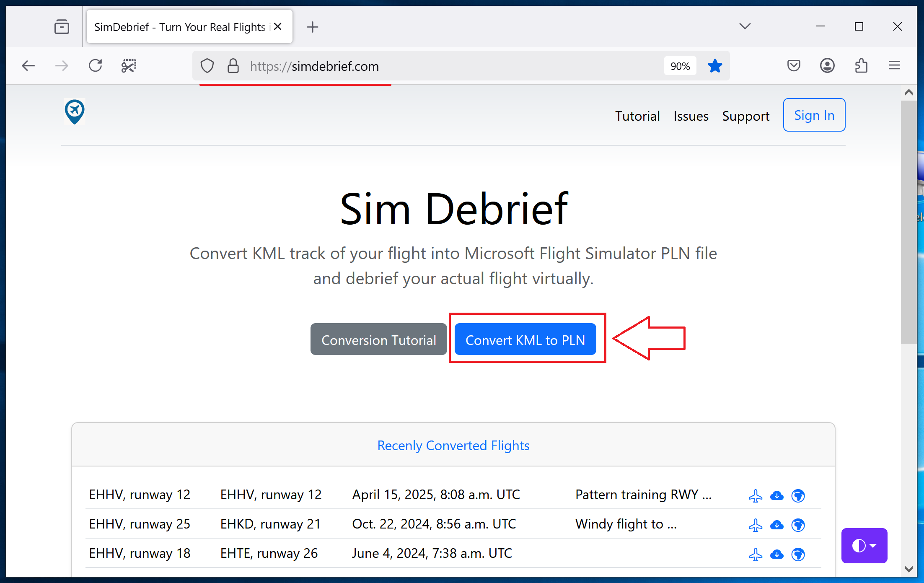Open the Conversion Tutorial button
Image resolution: width=924 pixels, height=583 pixels.
tap(379, 340)
